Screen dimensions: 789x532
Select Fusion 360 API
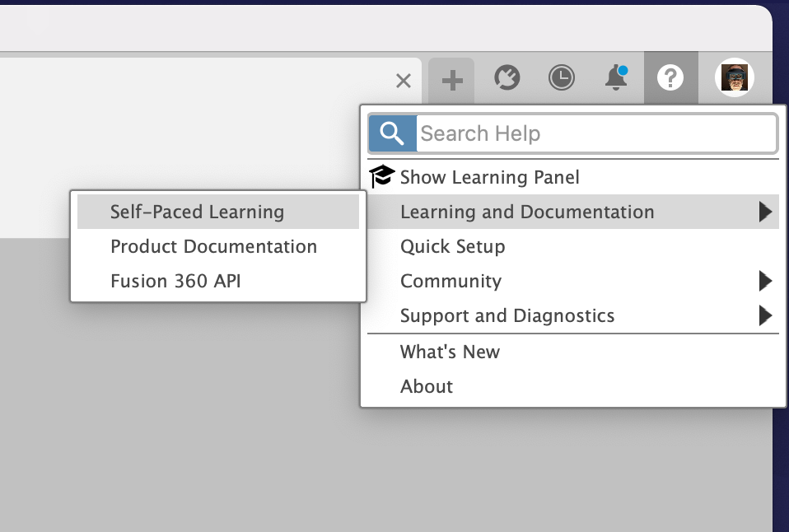tap(218, 281)
